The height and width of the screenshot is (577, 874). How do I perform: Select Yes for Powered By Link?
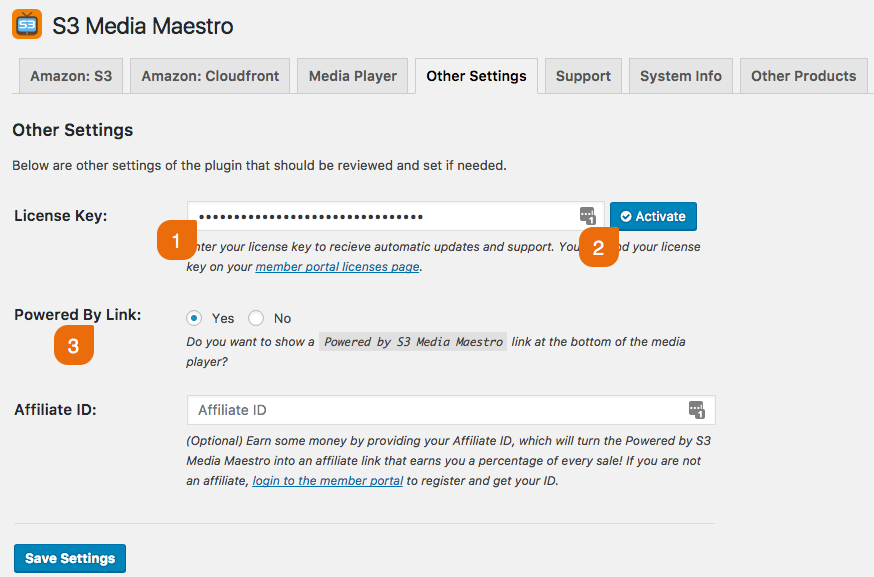click(195, 317)
